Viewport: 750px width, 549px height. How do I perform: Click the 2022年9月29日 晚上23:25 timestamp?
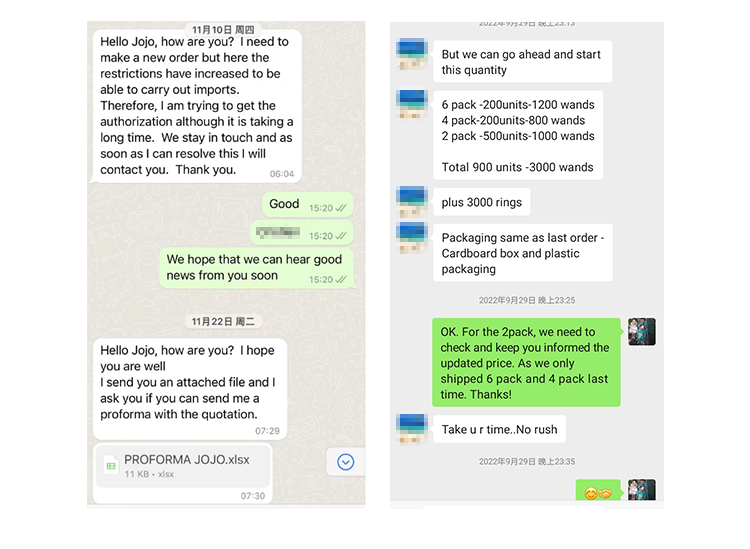(x=527, y=300)
